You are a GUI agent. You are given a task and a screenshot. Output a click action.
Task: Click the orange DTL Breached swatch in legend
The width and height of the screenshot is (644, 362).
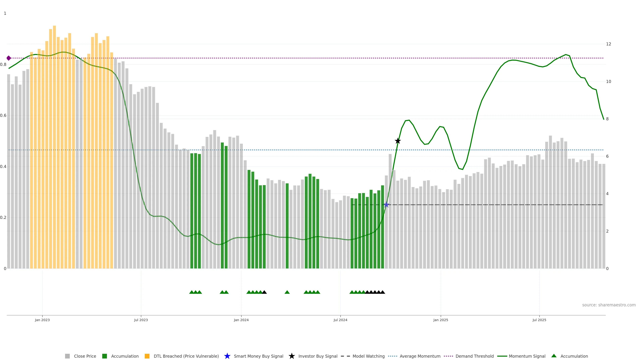click(147, 356)
